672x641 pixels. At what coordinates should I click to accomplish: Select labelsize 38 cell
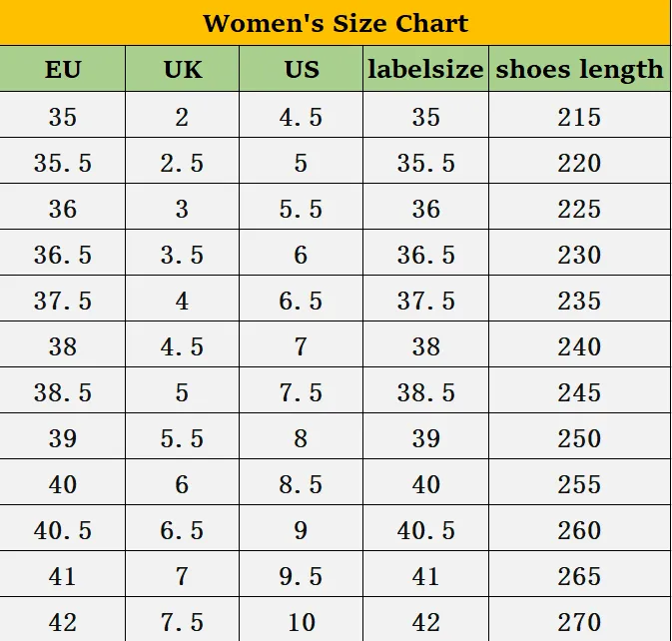(425, 344)
